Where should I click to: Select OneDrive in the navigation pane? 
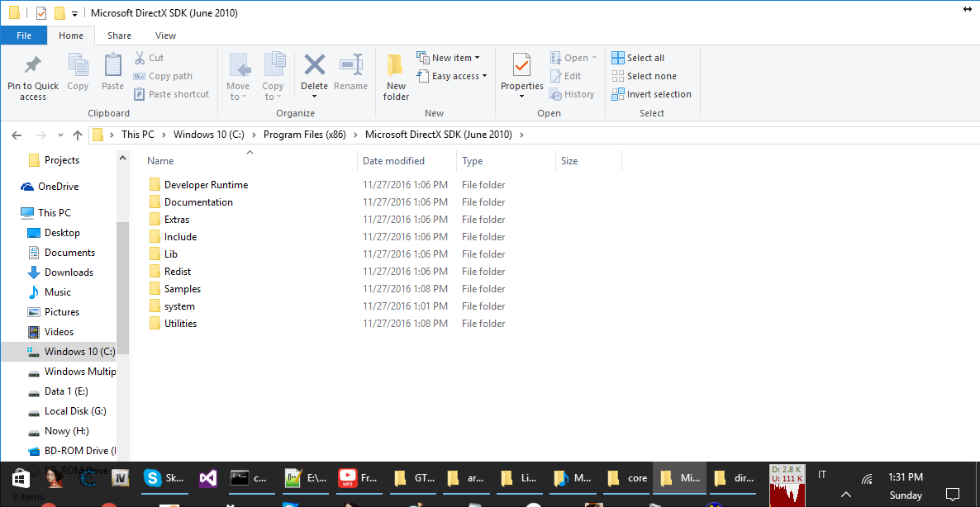(58, 187)
